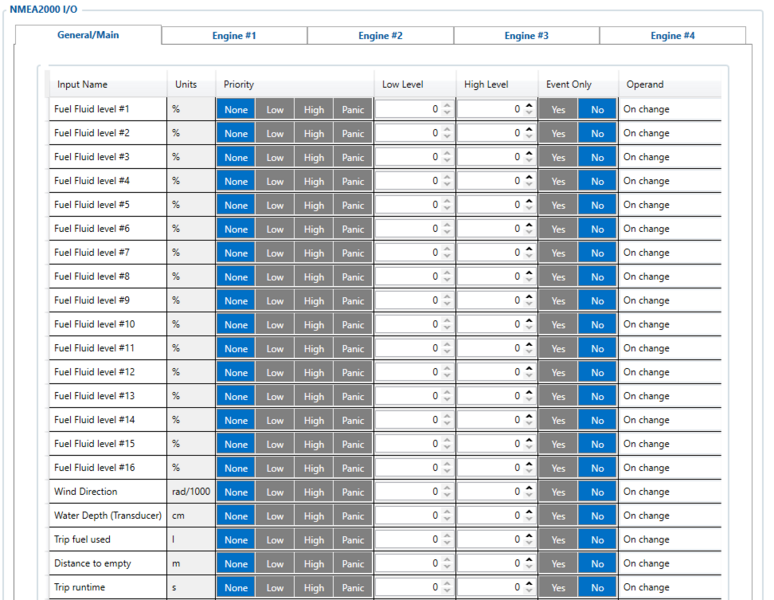This screenshot has width=774, height=600.
Task: Click the Input Name column header
Action: pyautogui.click(x=82, y=85)
